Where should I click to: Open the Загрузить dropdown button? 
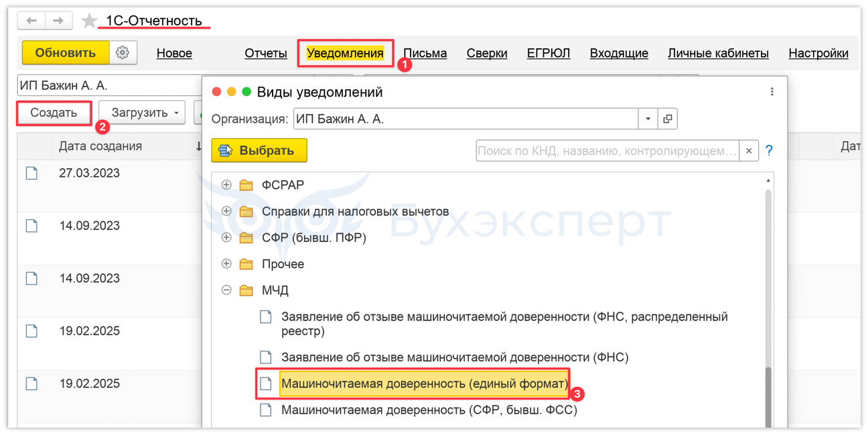tap(142, 113)
